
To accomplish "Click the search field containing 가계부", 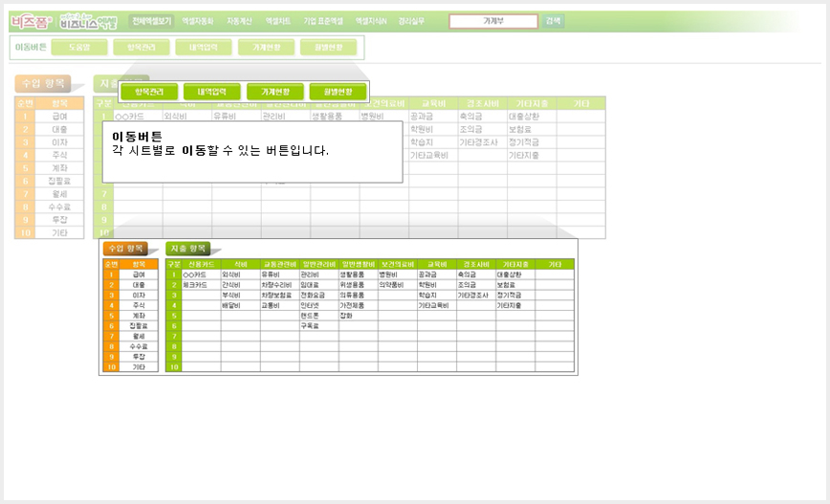I will tap(493, 21).
